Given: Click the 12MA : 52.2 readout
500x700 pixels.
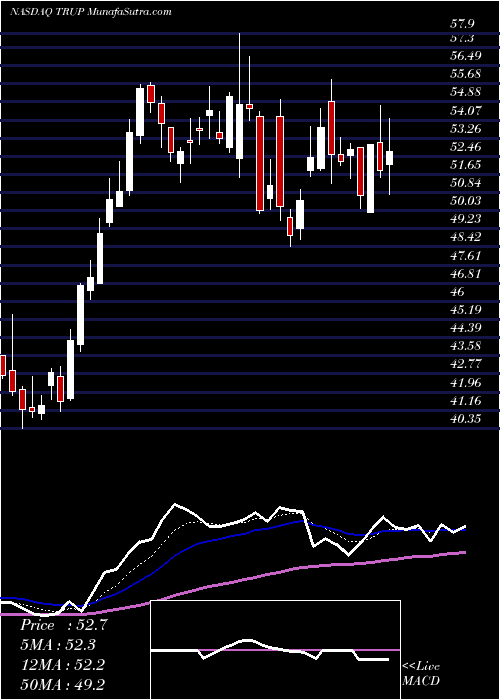Looking at the screenshot, I should (x=62, y=665).
